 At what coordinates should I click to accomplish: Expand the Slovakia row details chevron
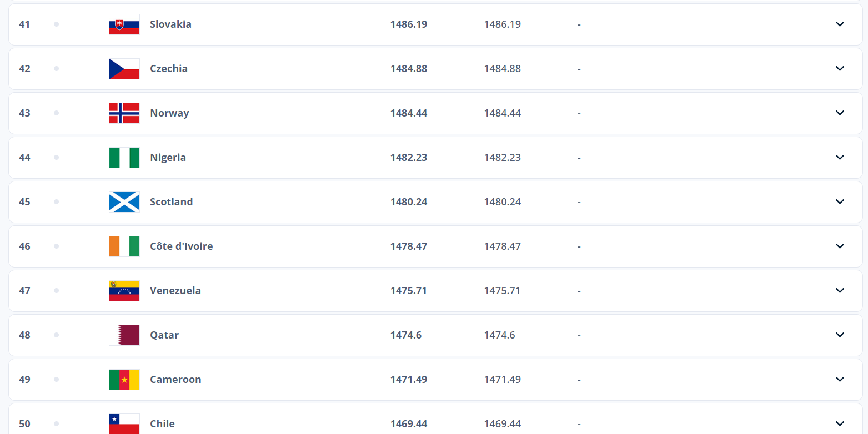840,24
